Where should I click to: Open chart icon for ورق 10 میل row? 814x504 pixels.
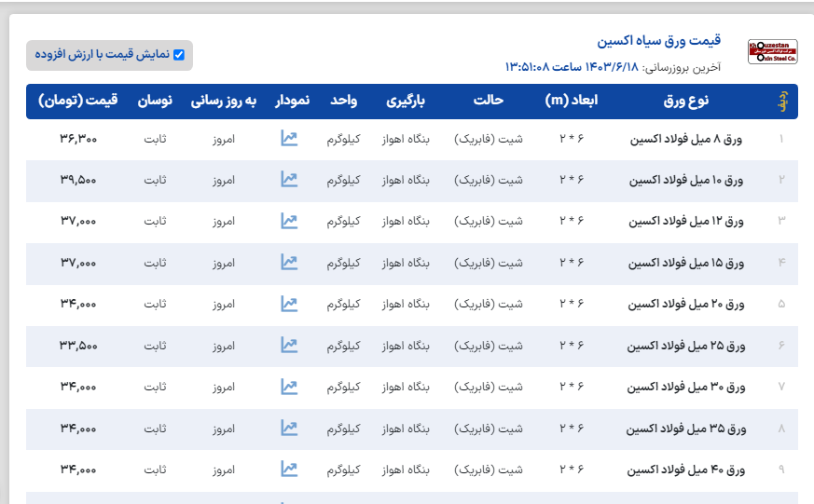[x=289, y=180]
